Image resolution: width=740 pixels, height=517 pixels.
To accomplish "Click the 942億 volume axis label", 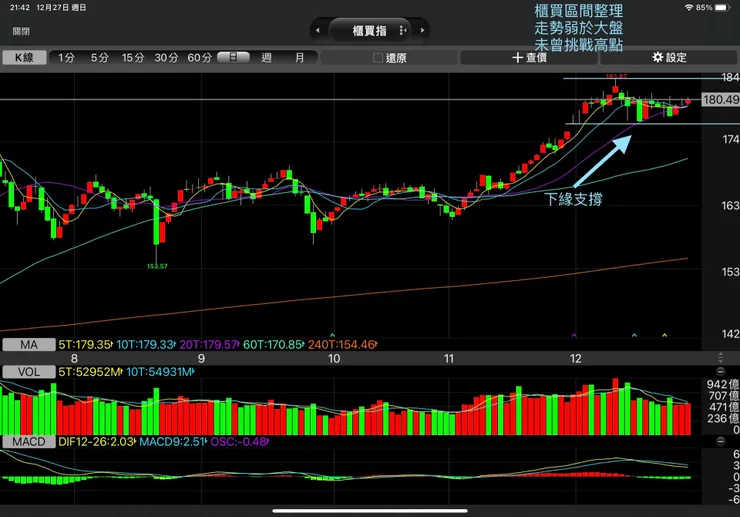I will pyautogui.click(x=723, y=384).
